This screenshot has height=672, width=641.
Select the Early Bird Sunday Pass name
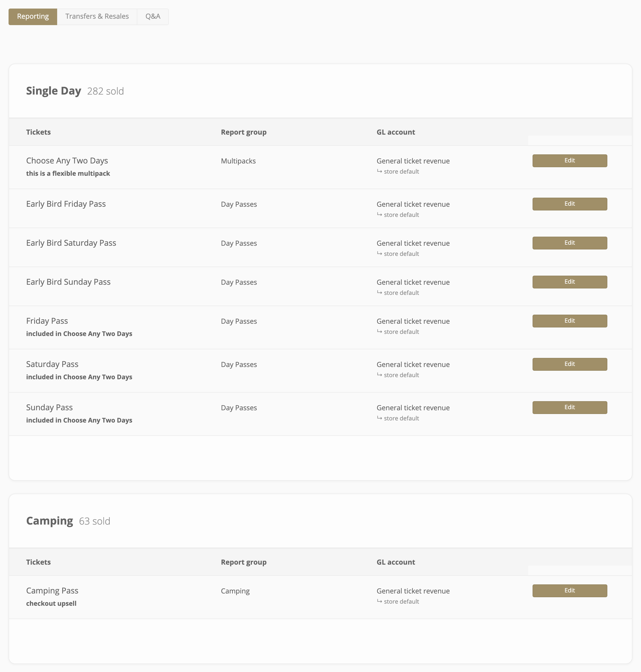(68, 282)
